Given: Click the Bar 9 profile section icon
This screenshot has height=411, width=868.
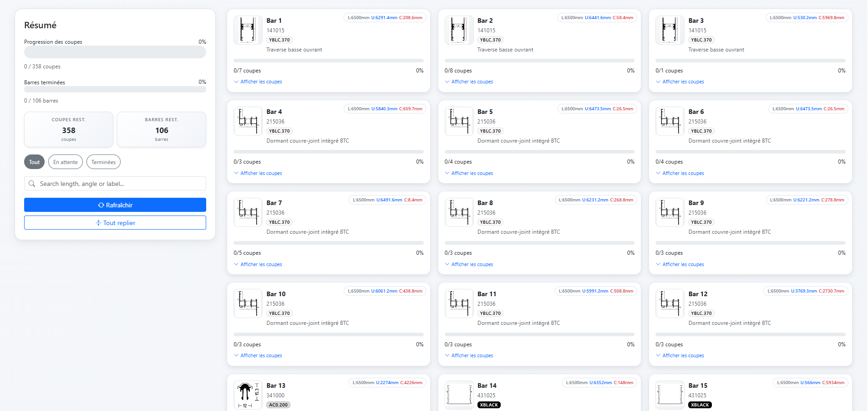Looking at the screenshot, I should point(670,212).
